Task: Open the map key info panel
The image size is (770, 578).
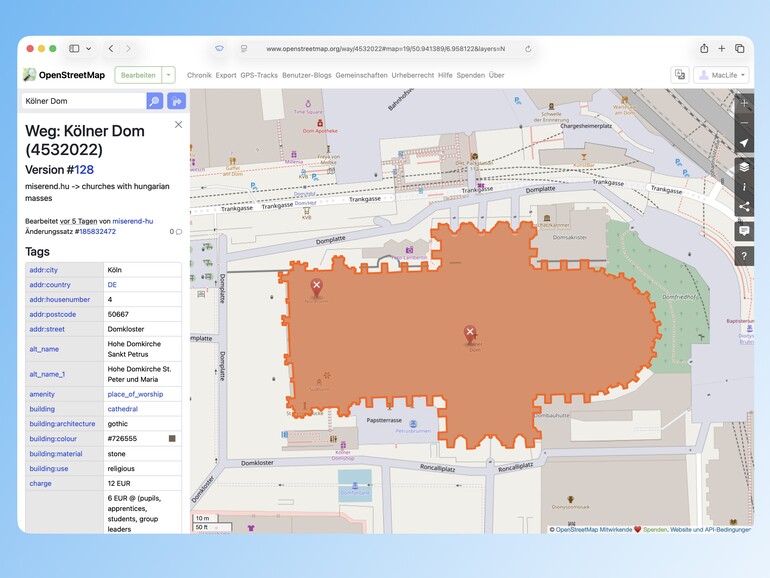Action: 744,187
